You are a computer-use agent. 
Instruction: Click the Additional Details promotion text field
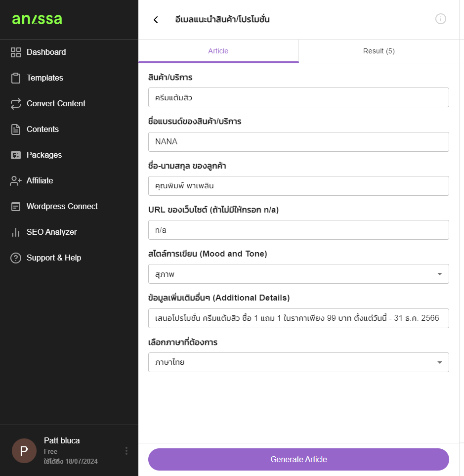[x=298, y=318]
